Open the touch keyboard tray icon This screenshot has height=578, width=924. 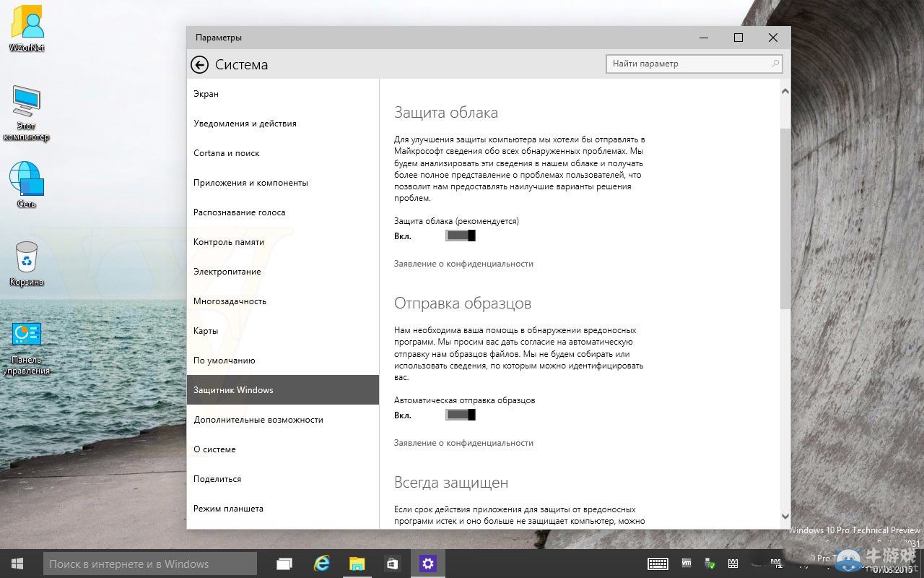click(658, 564)
